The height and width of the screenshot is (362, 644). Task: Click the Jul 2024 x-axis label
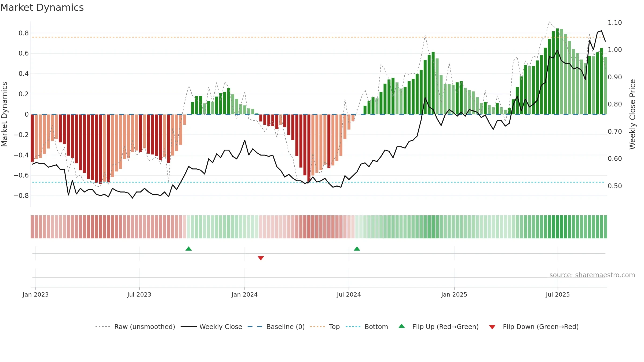click(x=349, y=294)
